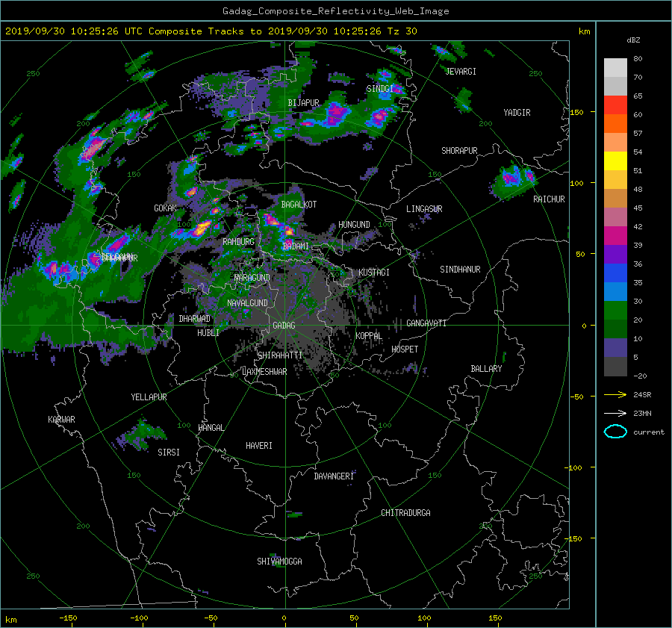Click the title Gadag_Composite_Reflectivity_Web_Image

pyautogui.click(x=335, y=11)
